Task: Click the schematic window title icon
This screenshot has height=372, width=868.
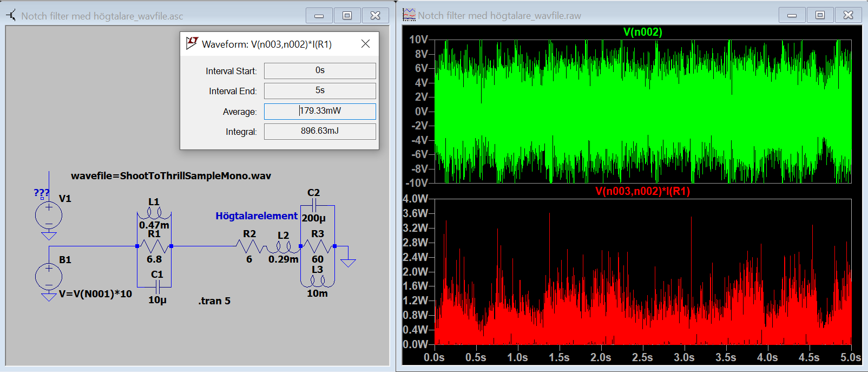Action: click(11, 15)
